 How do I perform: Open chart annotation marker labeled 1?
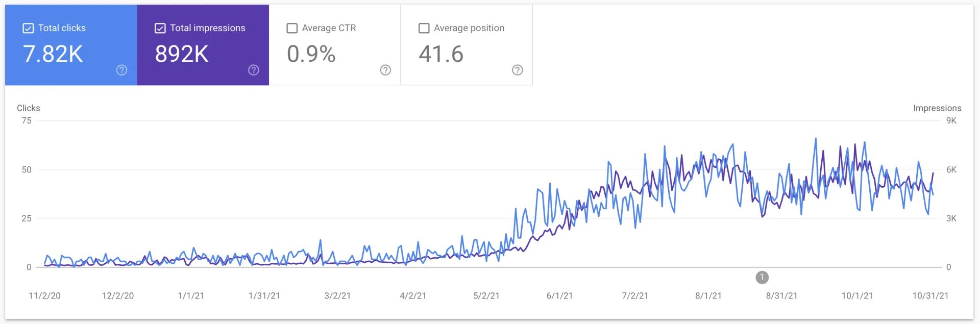pyautogui.click(x=762, y=277)
